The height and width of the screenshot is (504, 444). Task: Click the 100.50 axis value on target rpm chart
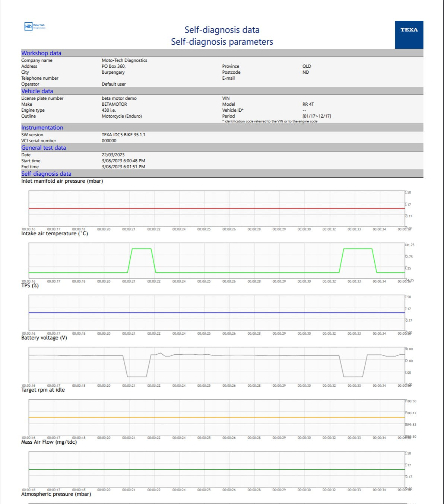(x=411, y=401)
